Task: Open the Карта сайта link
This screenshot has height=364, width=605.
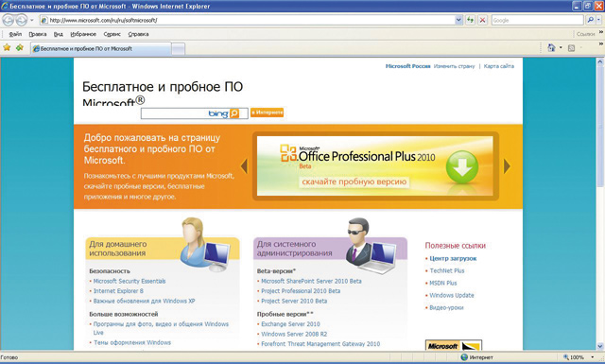Action: (x=499, y=66)
